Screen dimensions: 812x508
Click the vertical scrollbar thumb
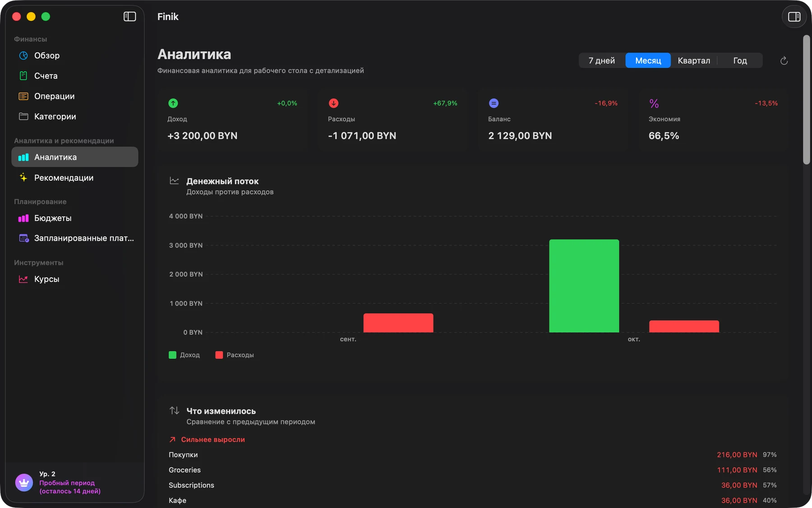[x=807, y=100]
